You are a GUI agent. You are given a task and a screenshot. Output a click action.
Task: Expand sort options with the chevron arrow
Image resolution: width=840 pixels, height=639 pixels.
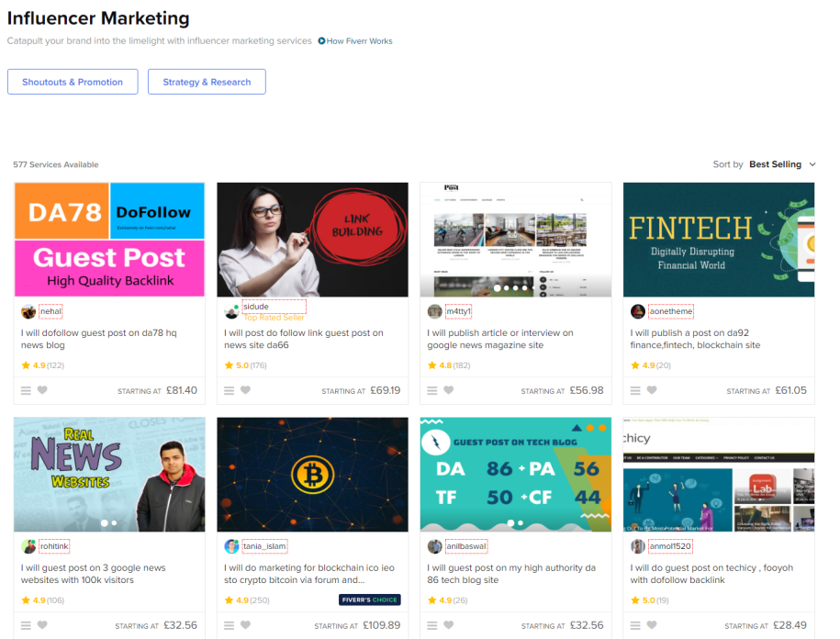click(x=812, y=164)
